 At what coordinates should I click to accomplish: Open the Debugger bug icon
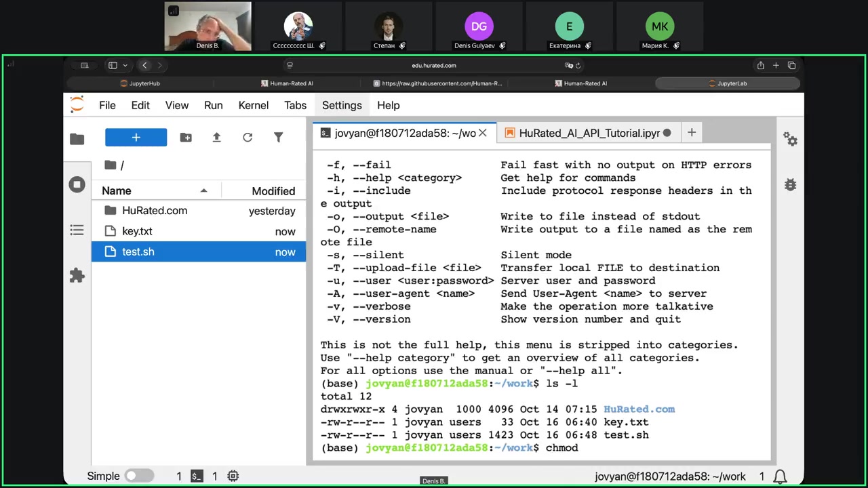coord(790,184)
